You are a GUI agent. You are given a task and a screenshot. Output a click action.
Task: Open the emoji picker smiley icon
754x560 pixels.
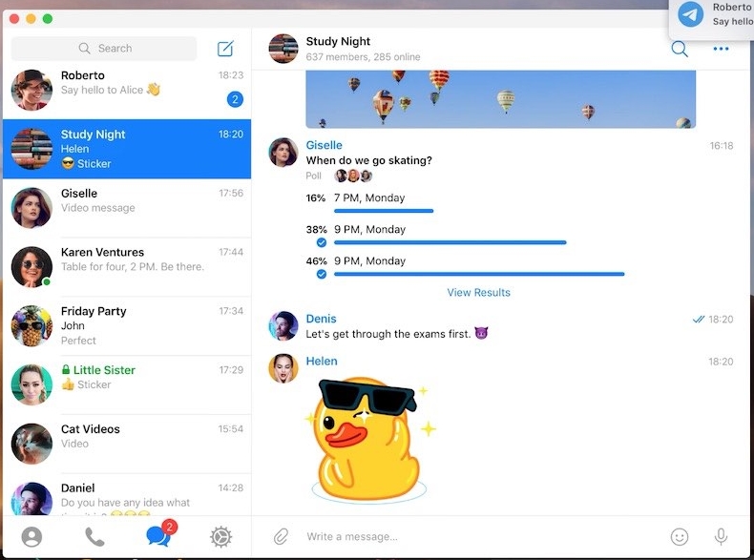coord(680,537)
